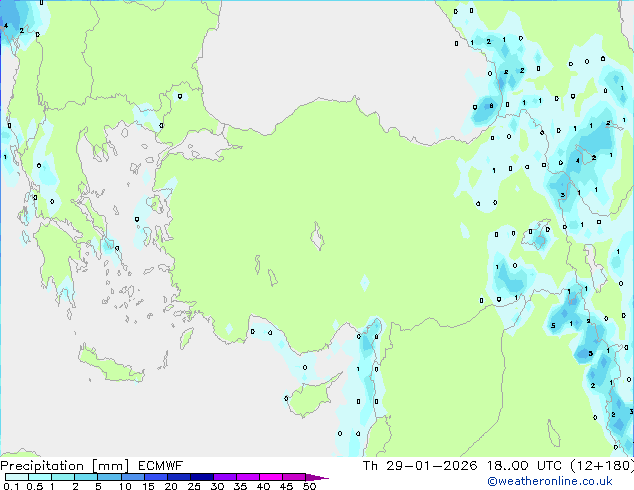The width and height of the screenshot is (634, 490).
Task: Select the 2–5 mm legend color box
Action: pyautogui.click(x=86, y=477)
